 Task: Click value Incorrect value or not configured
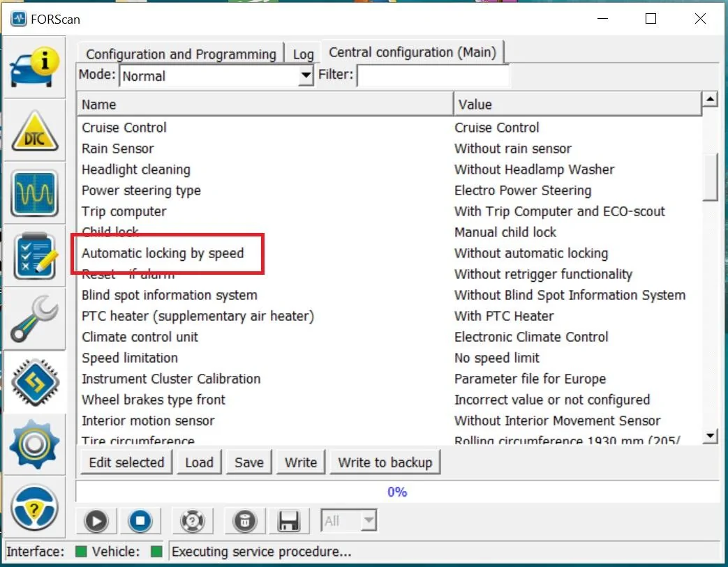pos(552,400)
